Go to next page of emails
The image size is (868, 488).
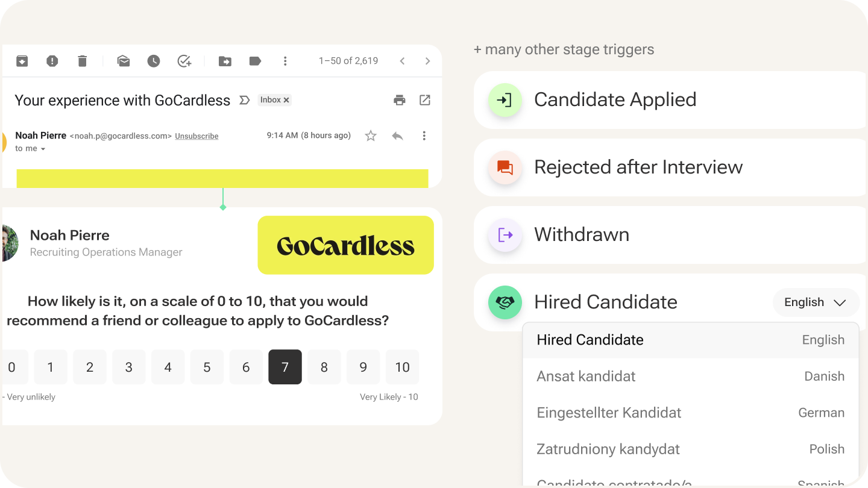coord(427,61)
